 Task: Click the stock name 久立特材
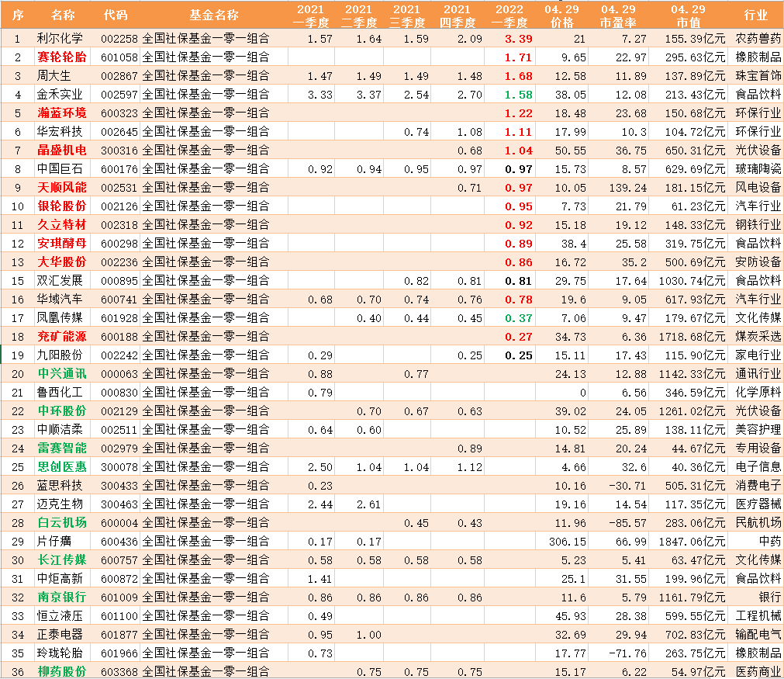pos(62,225)
